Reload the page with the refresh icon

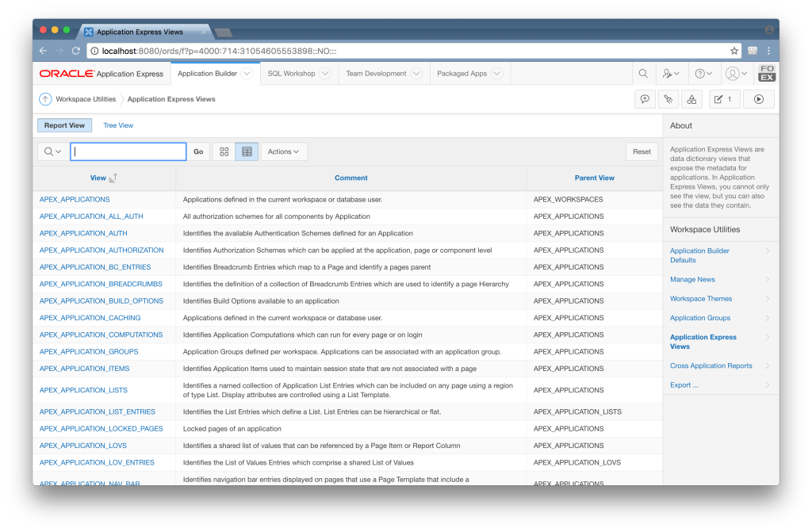pos(76,51)
